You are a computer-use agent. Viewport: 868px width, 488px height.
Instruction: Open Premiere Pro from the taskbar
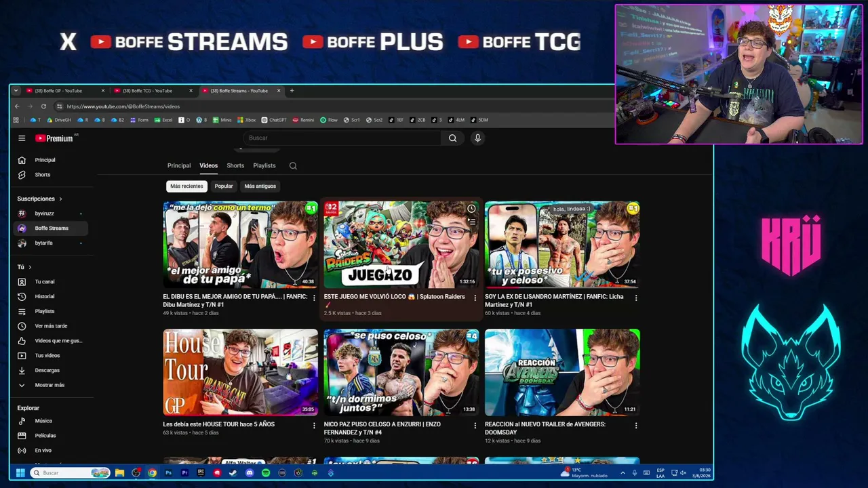tap(184, 472)
